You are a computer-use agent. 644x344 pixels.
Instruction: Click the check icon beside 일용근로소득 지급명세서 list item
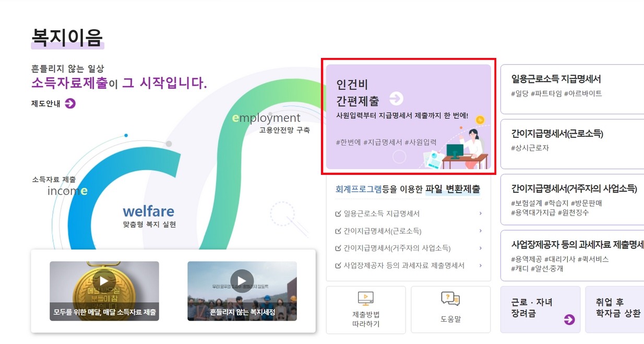(338, 213)
